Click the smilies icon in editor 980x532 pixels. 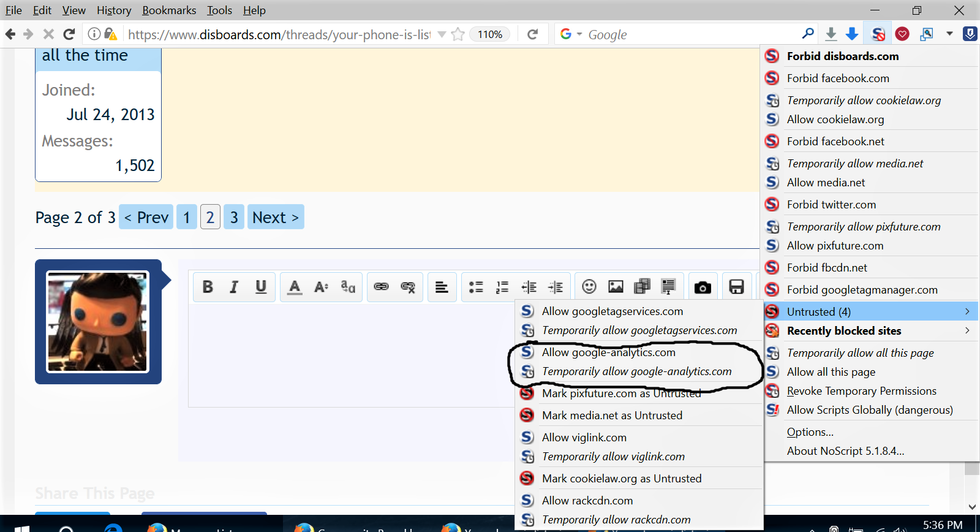[x=589, y=287]
